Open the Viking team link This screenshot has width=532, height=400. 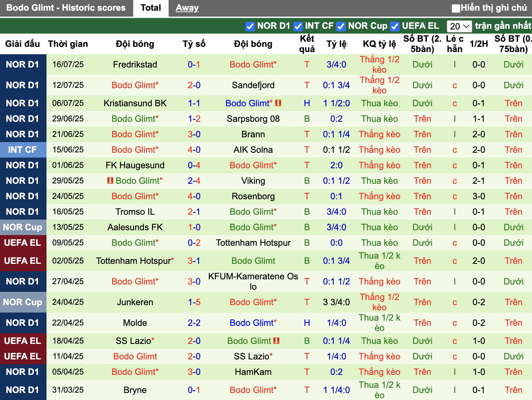[253, 181]
